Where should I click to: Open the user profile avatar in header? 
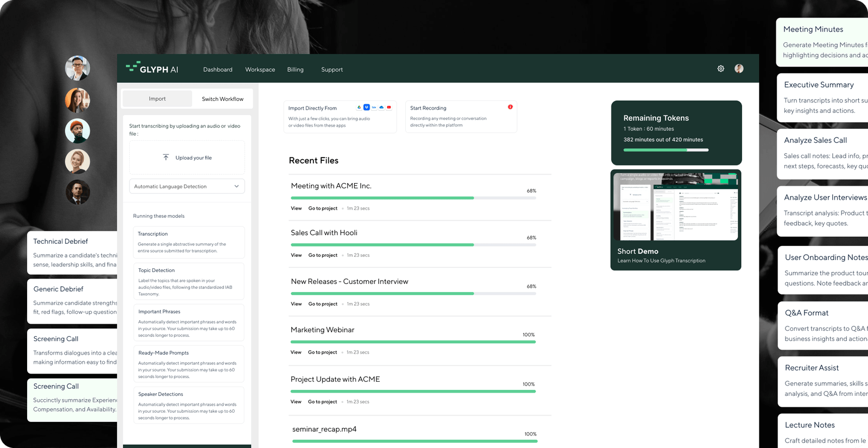coord(739,69)
